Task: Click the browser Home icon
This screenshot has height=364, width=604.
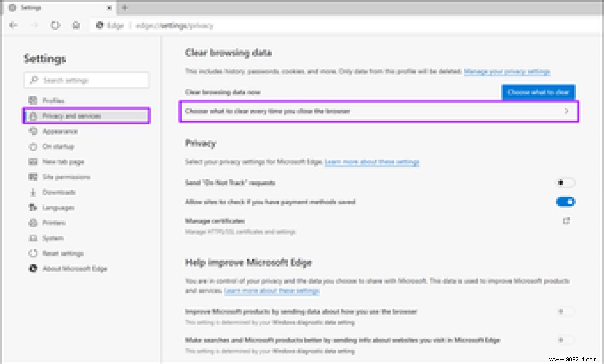Action: point(76,25)
